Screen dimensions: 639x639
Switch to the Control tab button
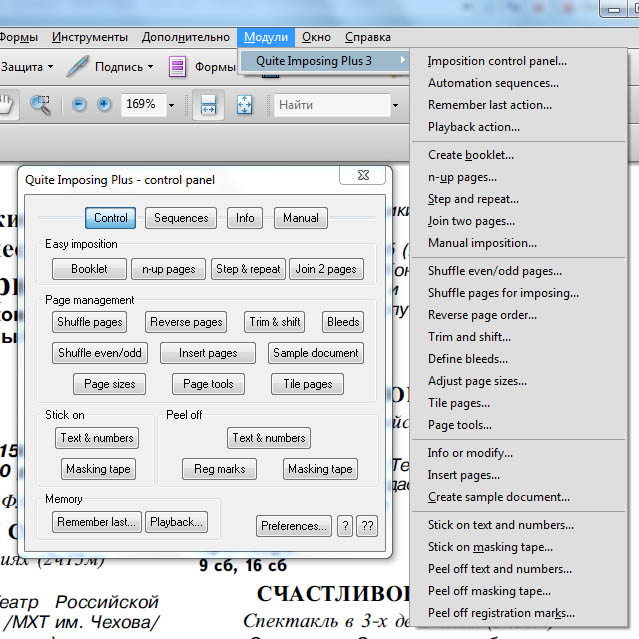(110, 218)
